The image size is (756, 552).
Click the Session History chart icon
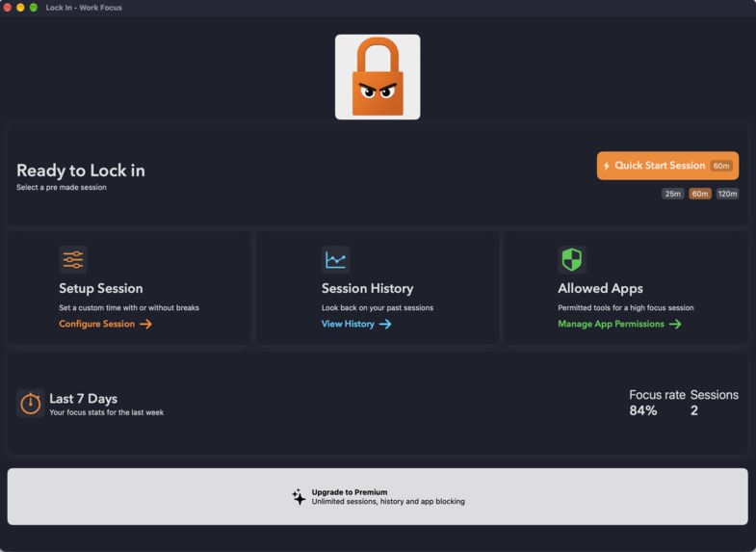[x=335, y=259]
